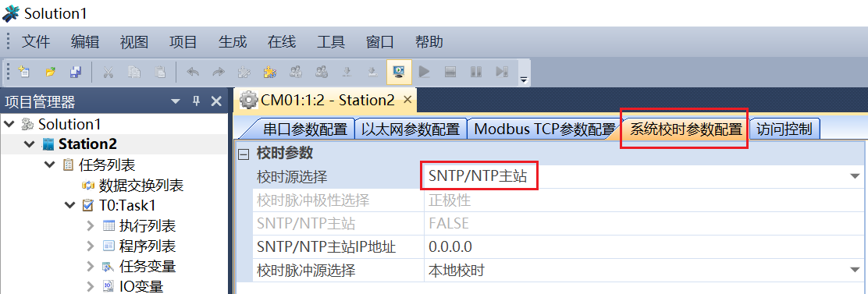Open the 编辑 menu

(x=85, y=41)
